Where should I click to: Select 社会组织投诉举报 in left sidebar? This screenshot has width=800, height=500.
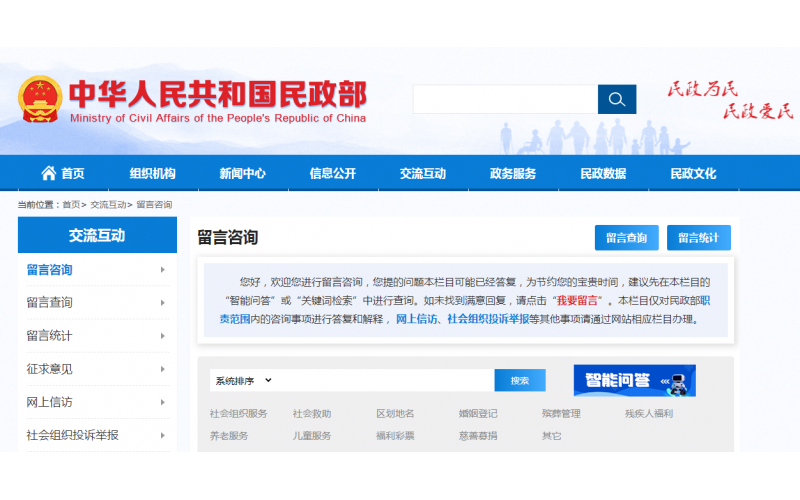pyautogui.click(x=72, y=435)
